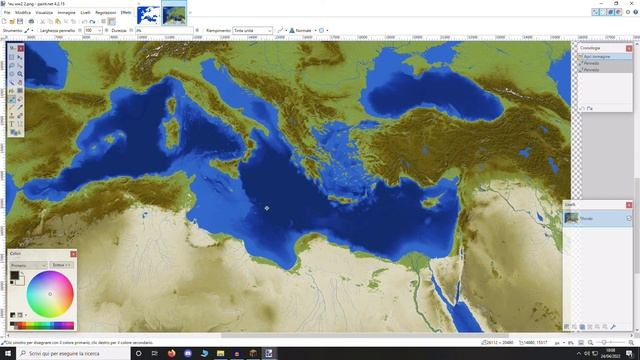Click the Save disk icon
640x360 pixels.
[x=20, y=22]
